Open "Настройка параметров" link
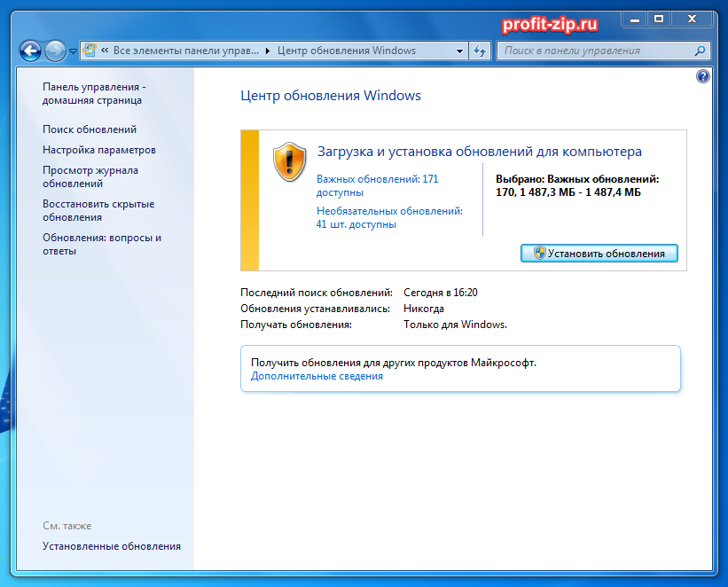728x587 pixels. click(99, 150)
